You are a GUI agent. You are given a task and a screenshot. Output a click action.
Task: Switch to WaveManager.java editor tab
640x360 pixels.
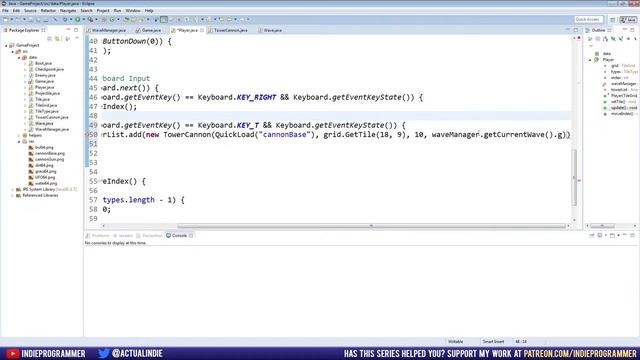coord(106,30)
